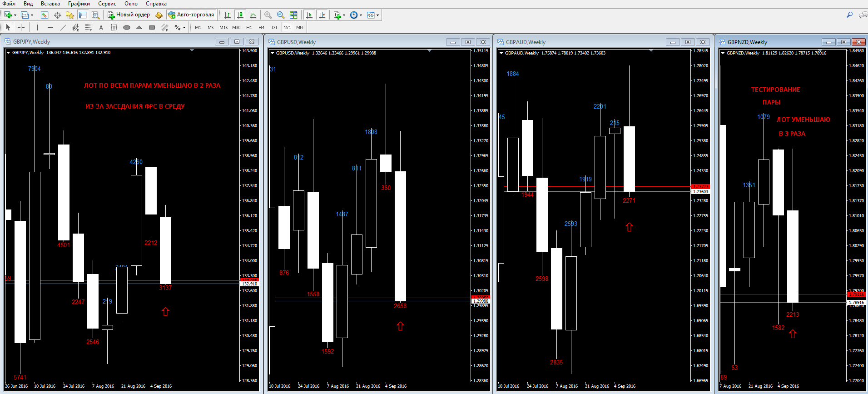Toggle chart Auto Scroll
The width and height of the screenshot is (868, 394).
coord(309,15)
